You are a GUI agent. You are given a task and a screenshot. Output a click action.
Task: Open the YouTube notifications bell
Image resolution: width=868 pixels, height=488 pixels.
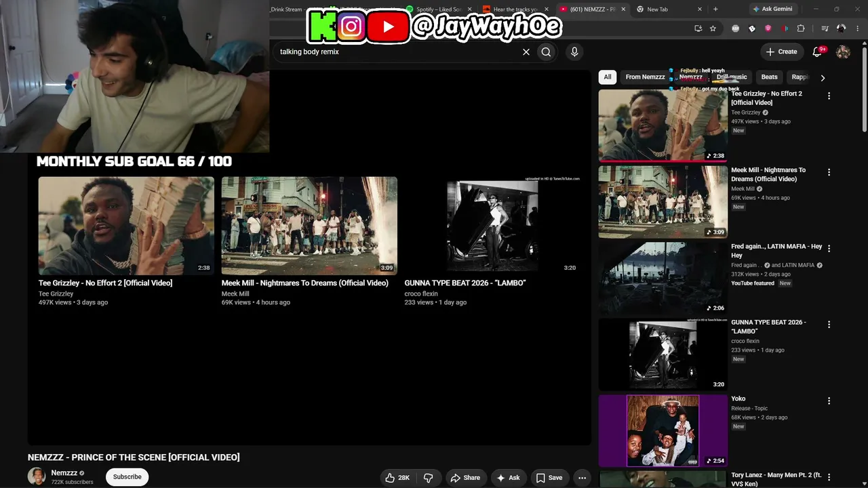818,52
